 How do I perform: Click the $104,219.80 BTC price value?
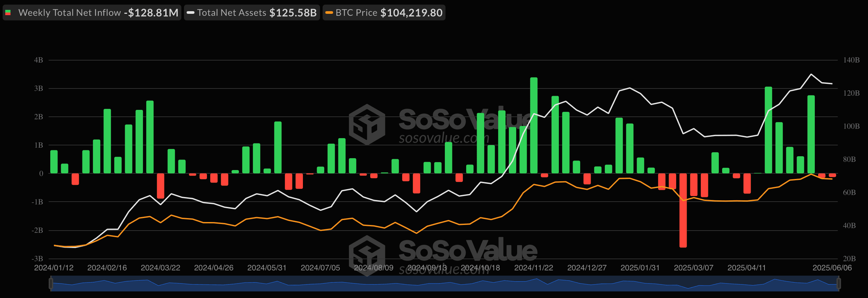point(411,13)
